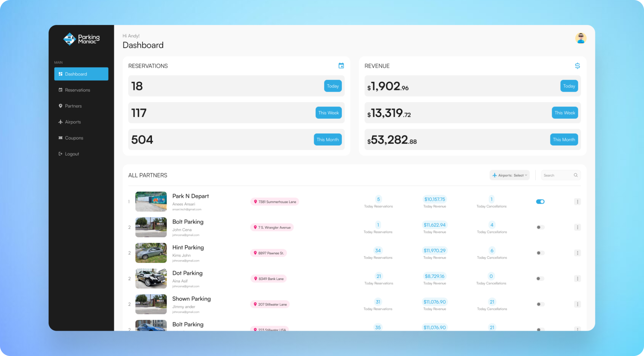This screenshot has width=644, height=356.
Task: Click Logout in sidebar
Action: click(x=81, y=154)
